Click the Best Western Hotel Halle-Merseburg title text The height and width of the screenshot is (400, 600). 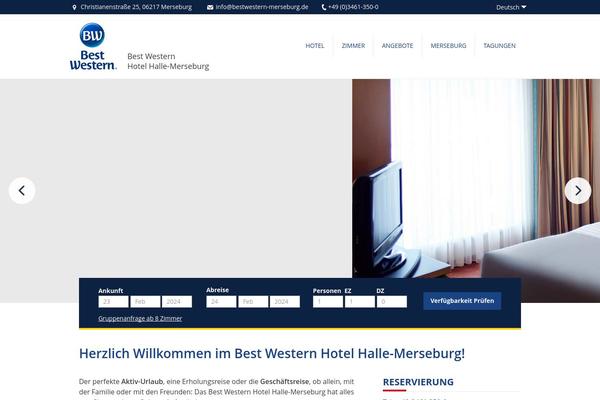pyautogui.click(x=168, y=61)
